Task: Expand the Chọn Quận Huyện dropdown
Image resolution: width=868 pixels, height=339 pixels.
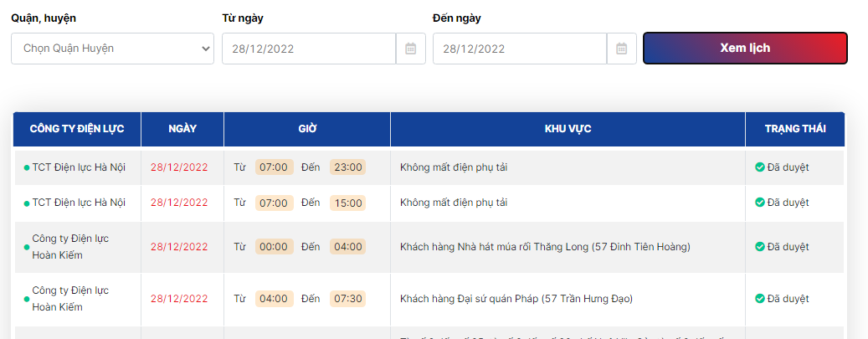Action: 112,49
